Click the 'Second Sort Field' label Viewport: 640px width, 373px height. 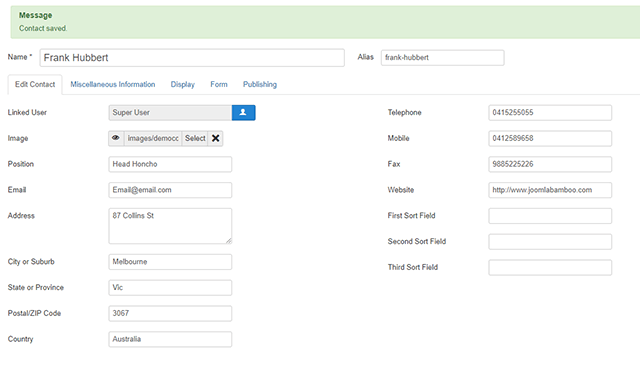point(417,241)
